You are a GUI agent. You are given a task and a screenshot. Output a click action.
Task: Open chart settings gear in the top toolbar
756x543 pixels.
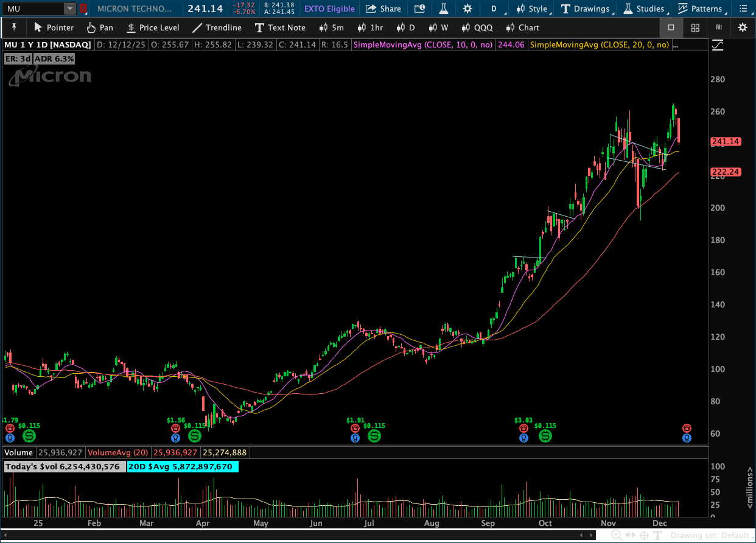click(467, 9)
